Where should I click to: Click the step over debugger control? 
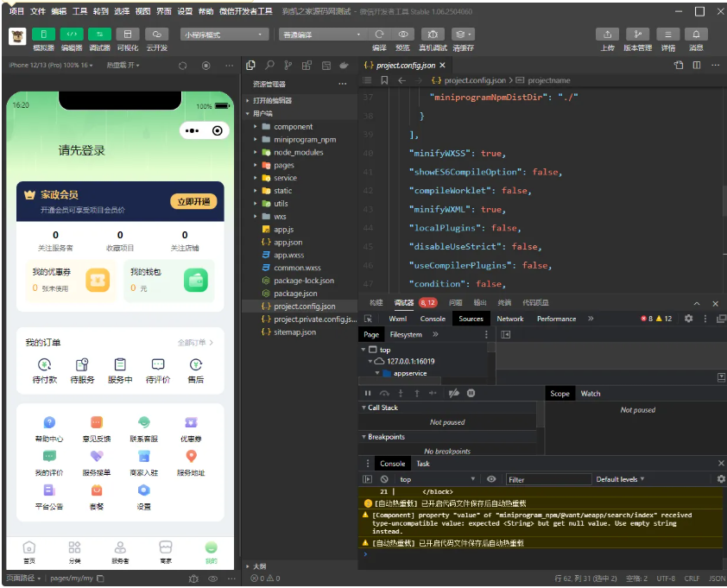(382, 393)
